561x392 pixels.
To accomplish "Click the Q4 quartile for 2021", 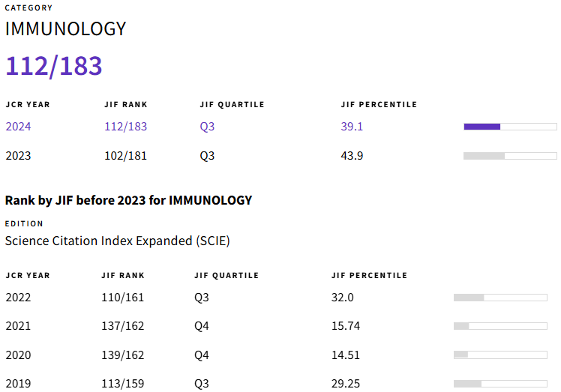I will coord(202,326).
